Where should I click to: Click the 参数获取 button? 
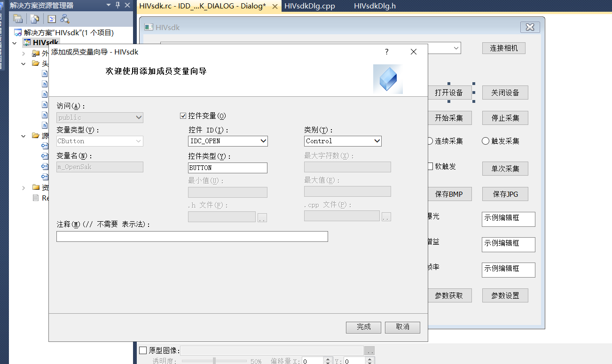pyautogui.click(x=449, y=295)
